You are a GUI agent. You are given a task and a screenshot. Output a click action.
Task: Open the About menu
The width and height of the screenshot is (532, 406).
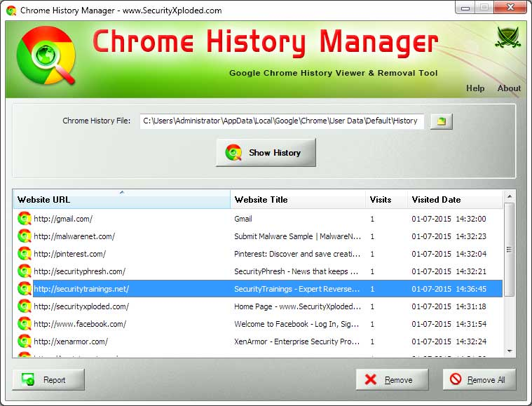click(509, 88)
